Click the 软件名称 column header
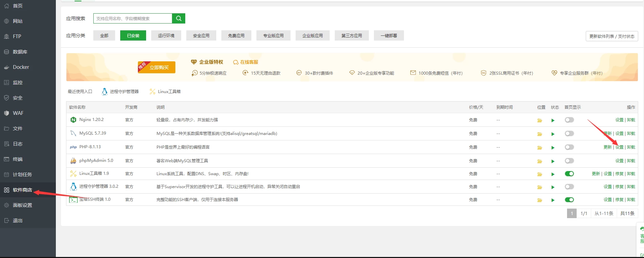The image size is (644, 258). (77, 107)
